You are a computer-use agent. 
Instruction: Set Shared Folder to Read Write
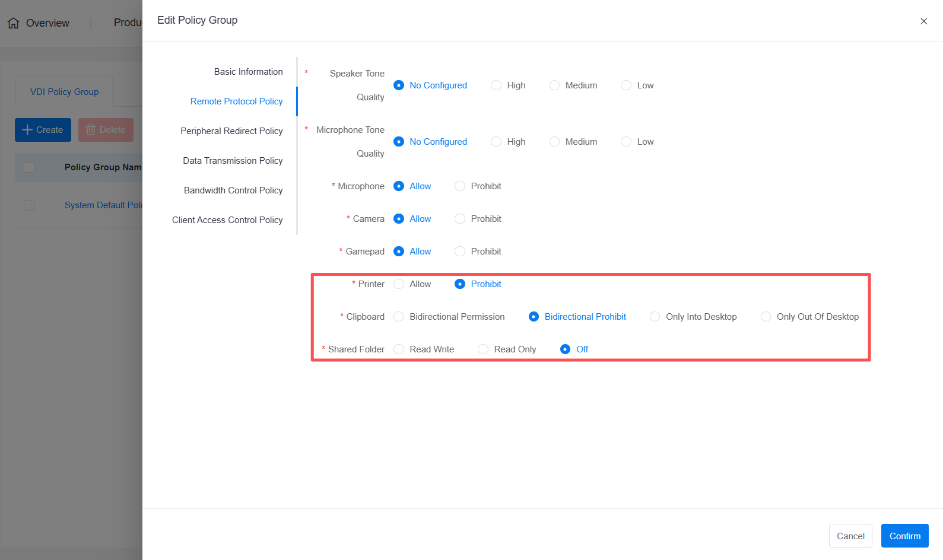[x=399, y=349]
